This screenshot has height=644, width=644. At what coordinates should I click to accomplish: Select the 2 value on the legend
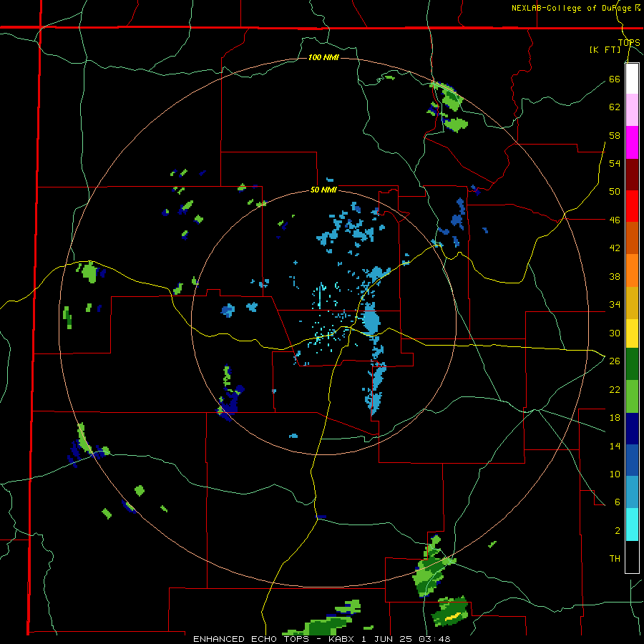[x=617, y=531]
